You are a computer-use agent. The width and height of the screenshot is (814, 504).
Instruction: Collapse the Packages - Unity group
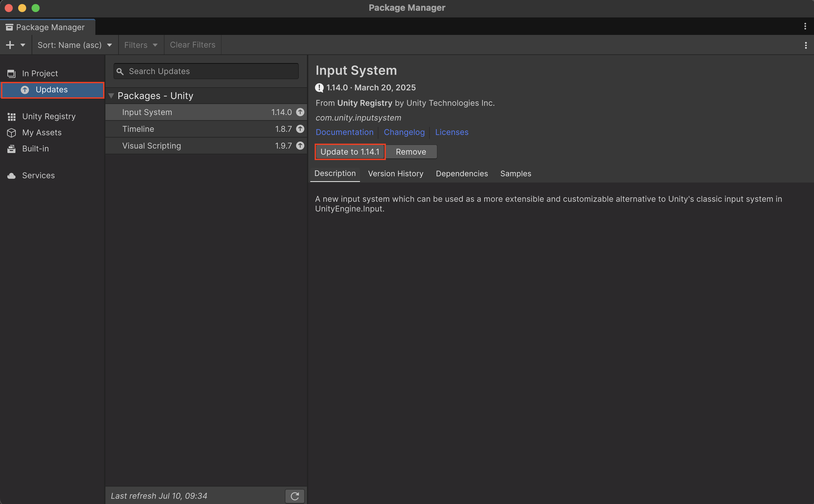click(x=112, y=96)
